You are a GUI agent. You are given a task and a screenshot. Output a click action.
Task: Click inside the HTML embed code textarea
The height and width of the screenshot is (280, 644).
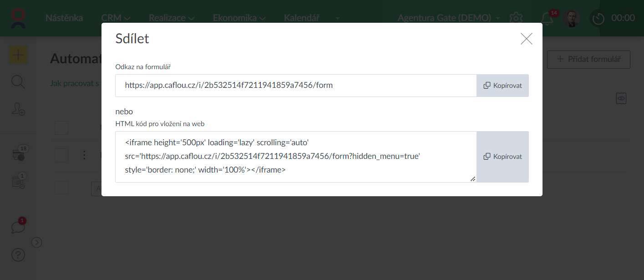pyautogui.click(x=296, y=157)
